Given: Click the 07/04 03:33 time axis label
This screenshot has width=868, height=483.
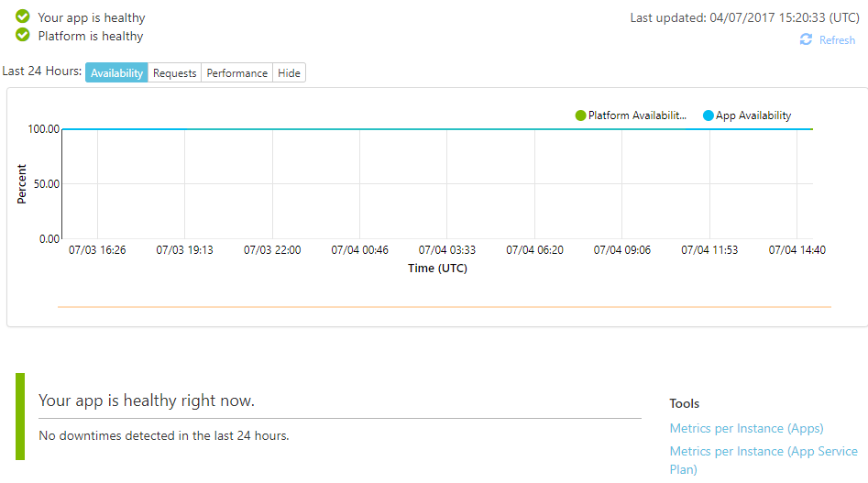Looking at the screenshot, I should [x=446, y=249].
